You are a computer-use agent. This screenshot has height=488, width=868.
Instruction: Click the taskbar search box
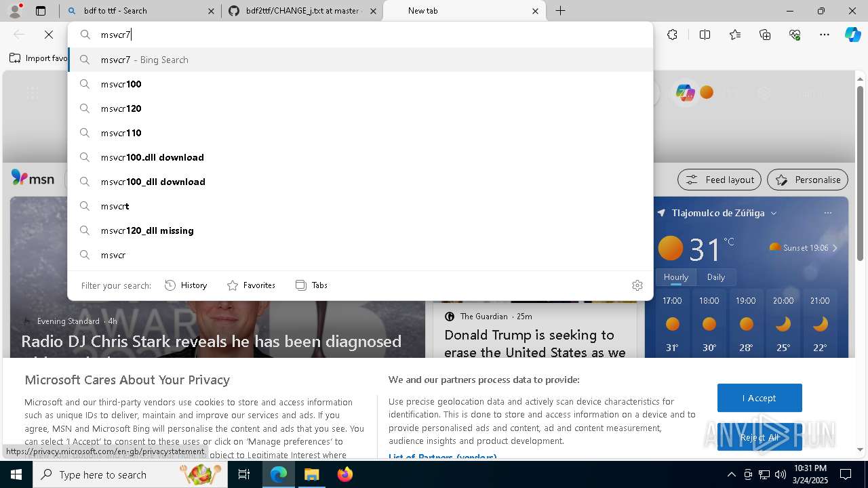132,474
